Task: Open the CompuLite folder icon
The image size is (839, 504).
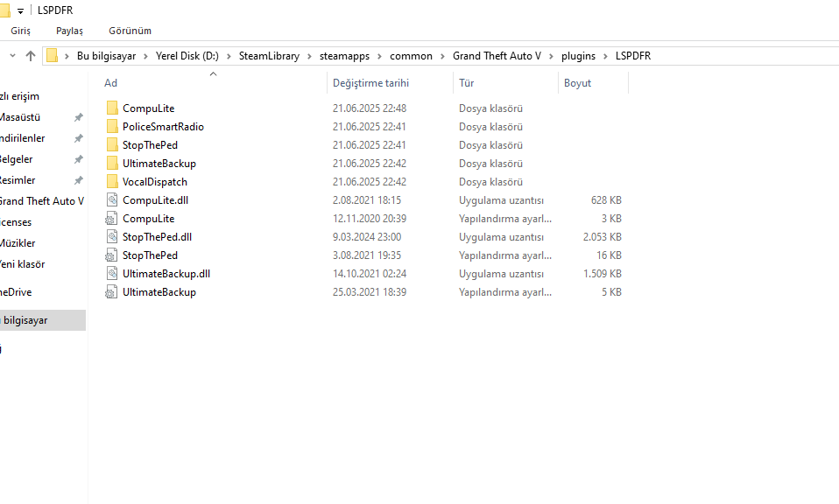Action: [112, 108]
